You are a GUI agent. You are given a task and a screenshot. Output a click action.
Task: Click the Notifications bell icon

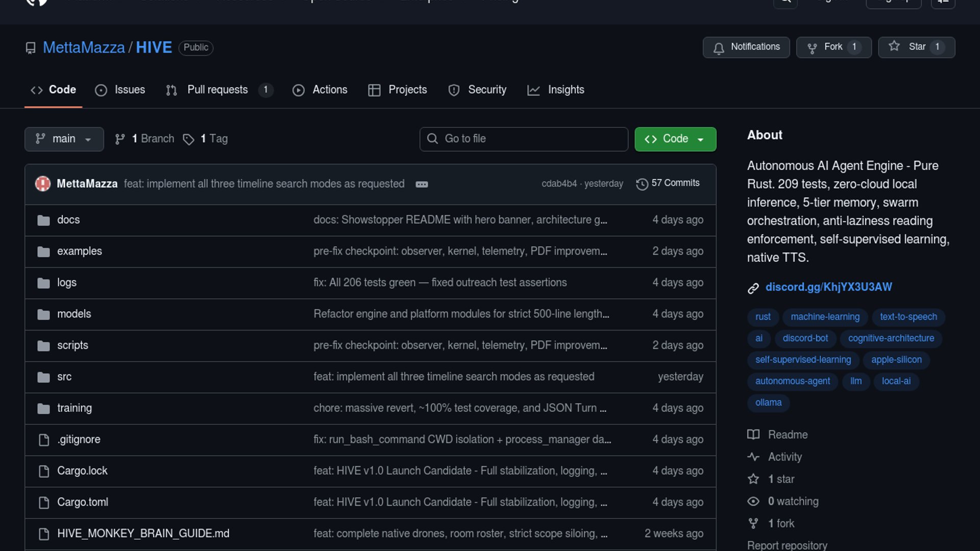coord(719,48)
